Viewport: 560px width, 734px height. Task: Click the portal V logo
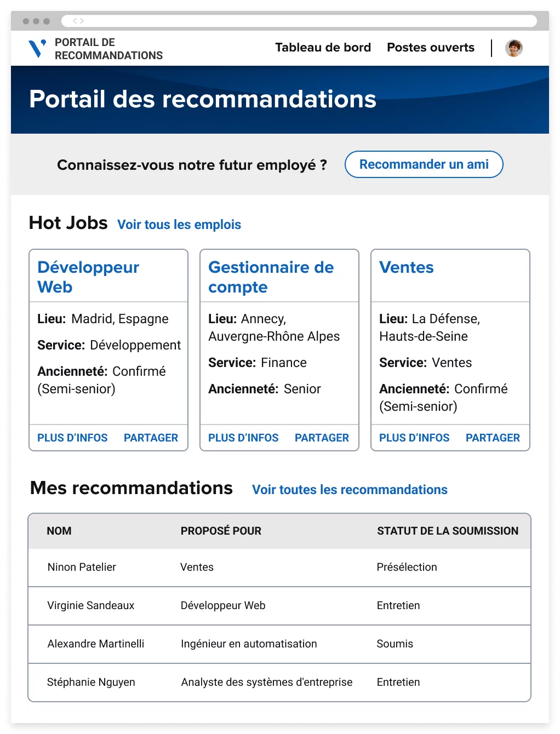click(37, 48)
